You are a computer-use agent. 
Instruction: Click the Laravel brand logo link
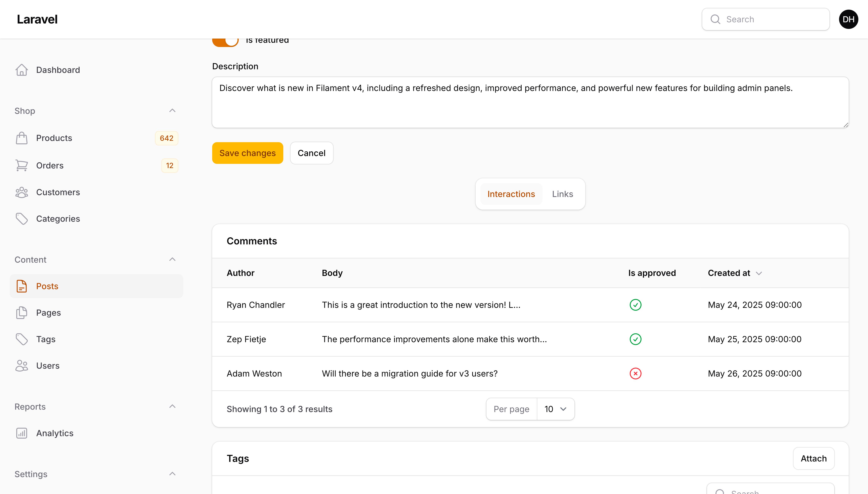point(37,19)
